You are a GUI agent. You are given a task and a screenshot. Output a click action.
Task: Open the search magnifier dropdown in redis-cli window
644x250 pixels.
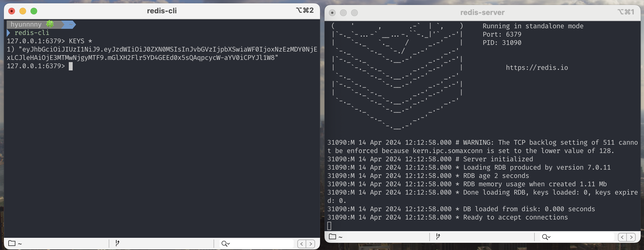point(225,244)
